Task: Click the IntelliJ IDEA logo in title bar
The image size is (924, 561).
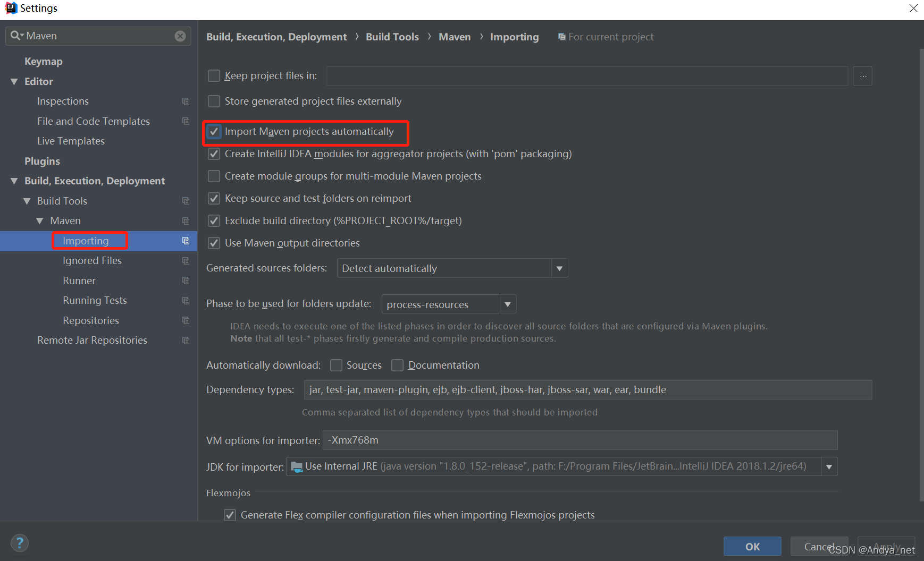Action: click(x=11, y=8)
